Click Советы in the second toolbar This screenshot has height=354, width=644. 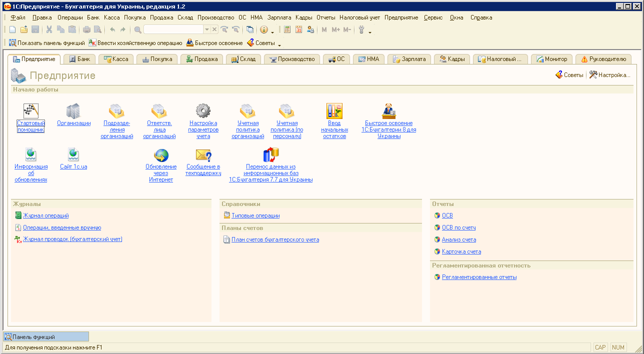[260, 43]
